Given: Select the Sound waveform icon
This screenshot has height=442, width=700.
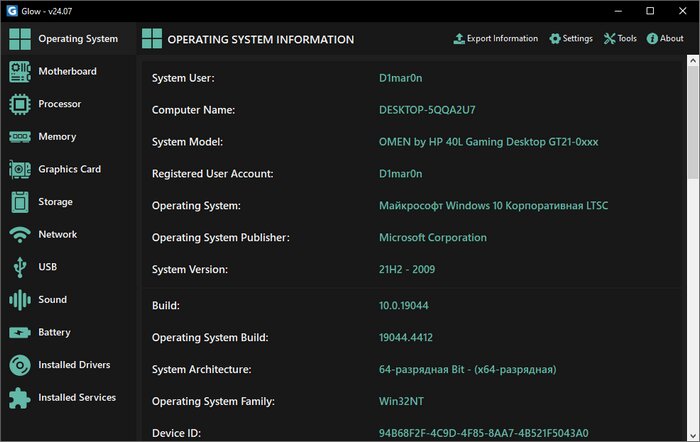Looking at the screenshot, I should (20, 300).
